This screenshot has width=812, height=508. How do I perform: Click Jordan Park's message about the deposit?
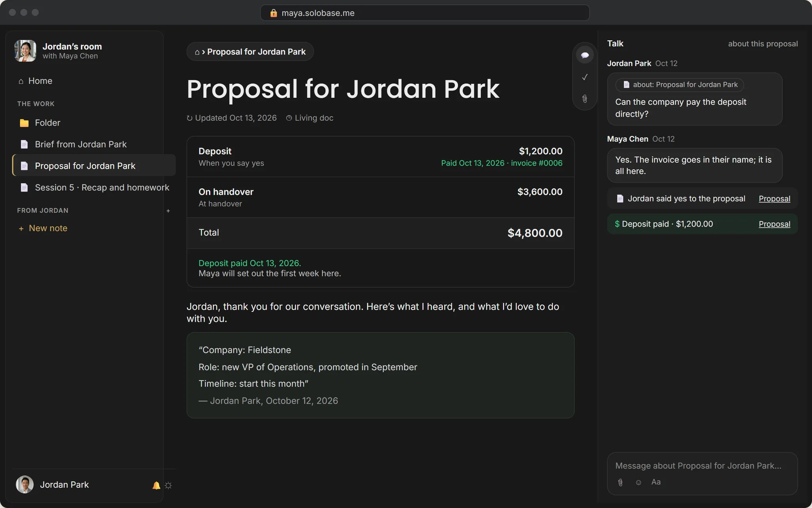pos(695,99)
